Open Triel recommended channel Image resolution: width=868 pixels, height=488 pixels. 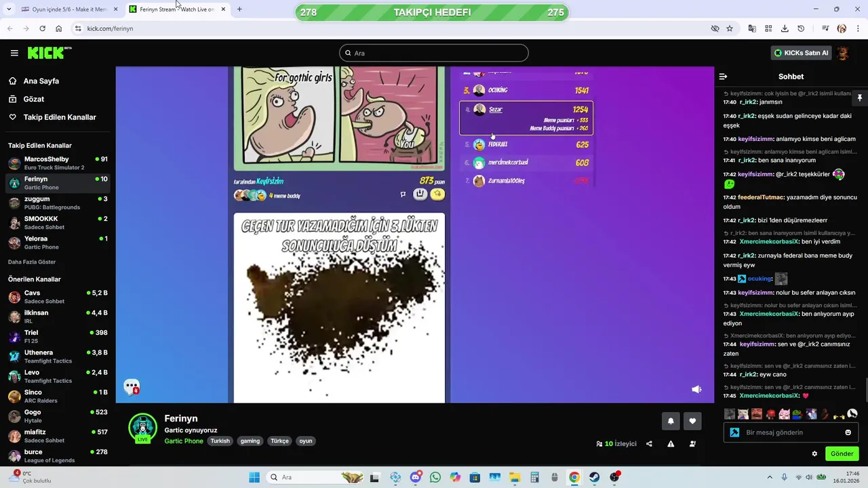coord(58,337)
